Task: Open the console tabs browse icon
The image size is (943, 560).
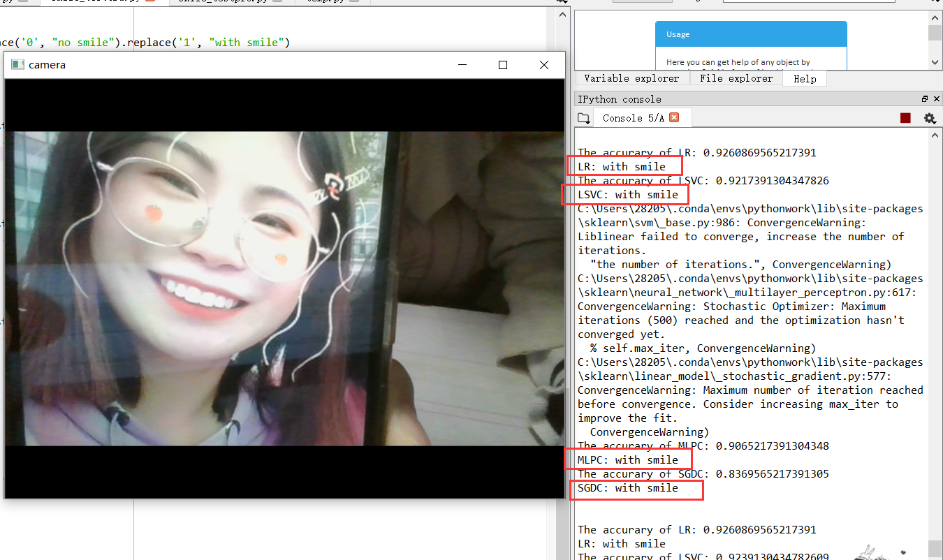Action: pos(583,118)
